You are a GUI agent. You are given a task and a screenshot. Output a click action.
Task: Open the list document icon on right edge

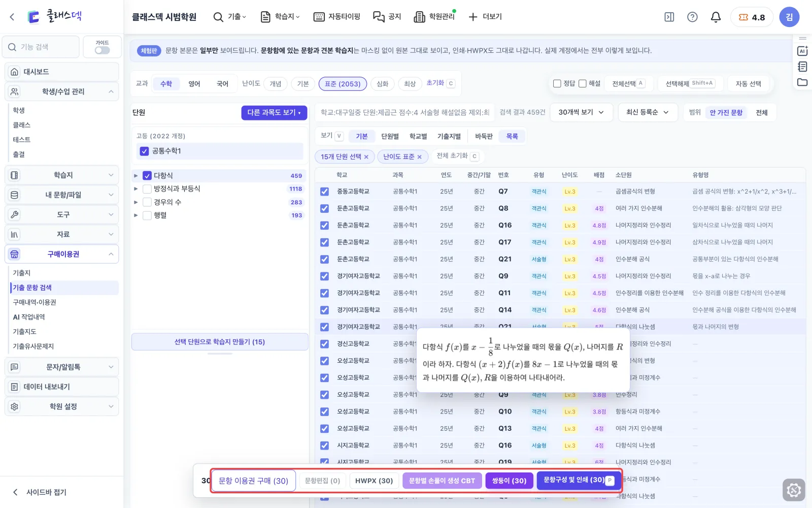[802, 67]
